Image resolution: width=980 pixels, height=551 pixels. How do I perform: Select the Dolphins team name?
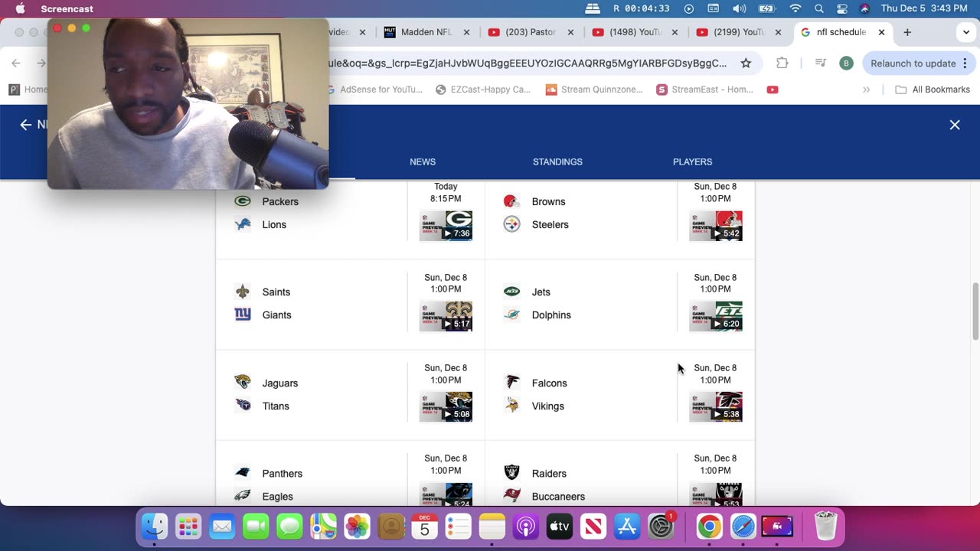click(x=551, y=315)
